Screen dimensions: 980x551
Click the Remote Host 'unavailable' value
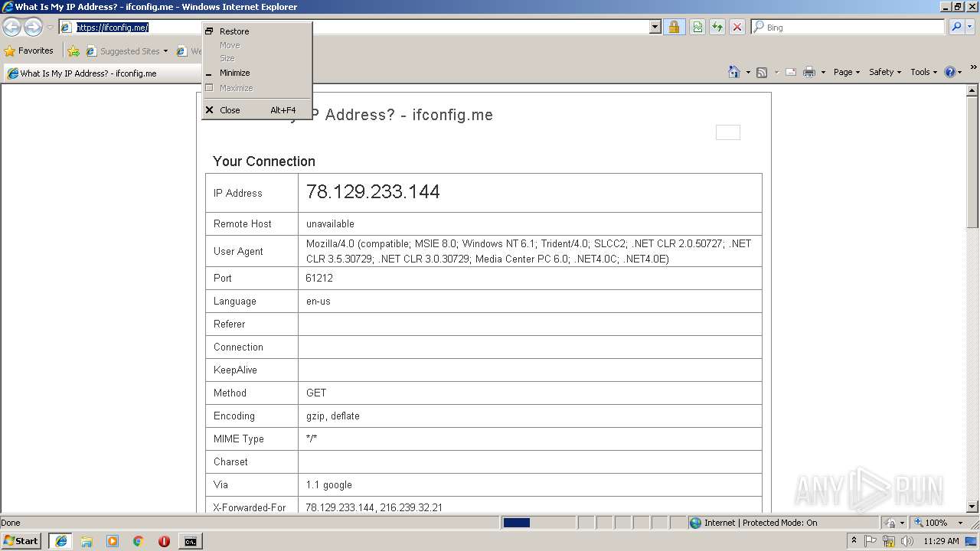[330, 223]
